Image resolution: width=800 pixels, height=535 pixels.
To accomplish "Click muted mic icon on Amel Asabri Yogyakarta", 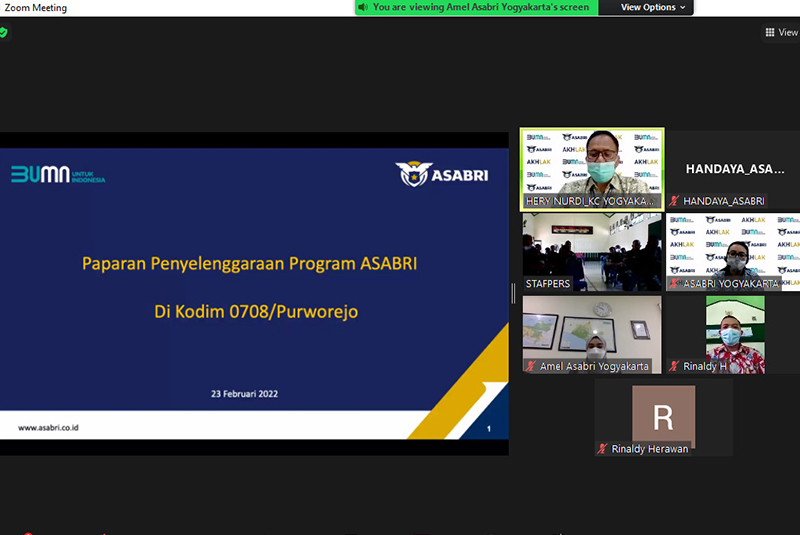I will click(531, 366).
